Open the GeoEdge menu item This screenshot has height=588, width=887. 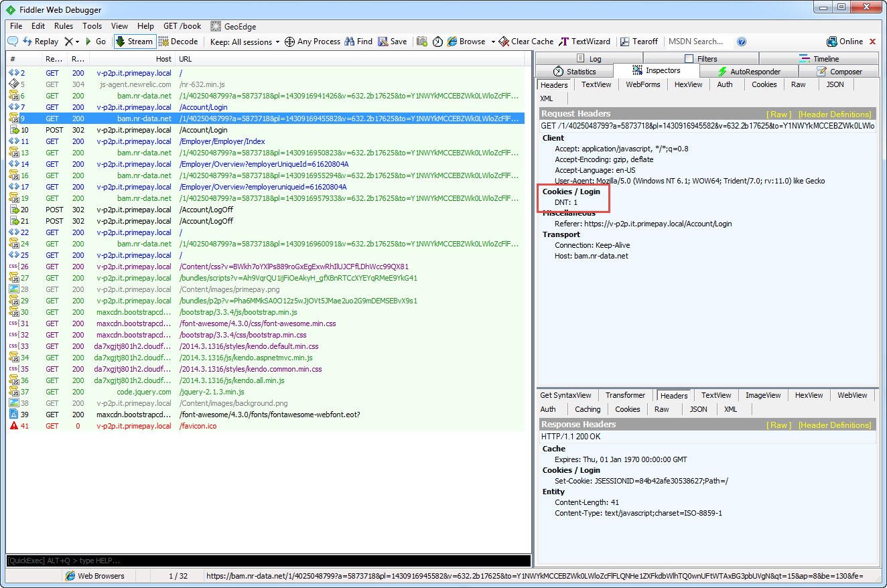point(233,26)
